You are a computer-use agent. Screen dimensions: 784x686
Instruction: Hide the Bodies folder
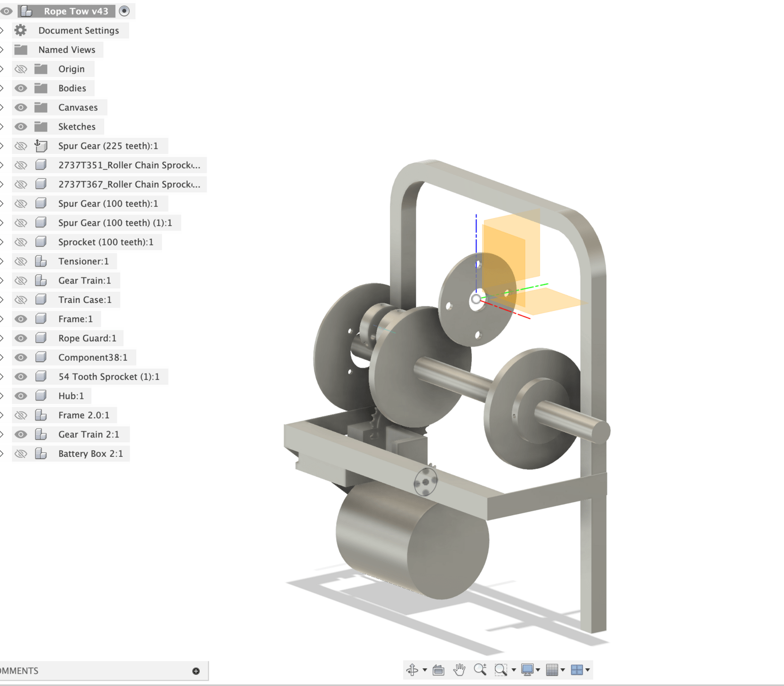point(20,88)
